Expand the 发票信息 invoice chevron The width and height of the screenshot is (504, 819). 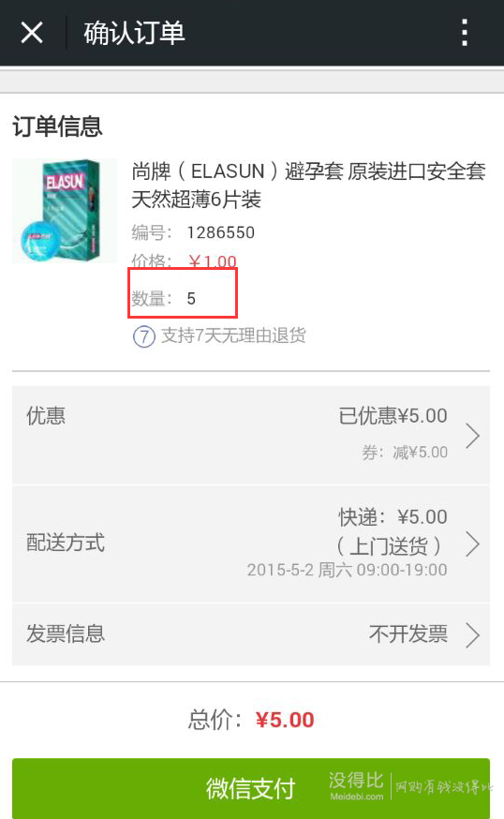pos(472,634)
